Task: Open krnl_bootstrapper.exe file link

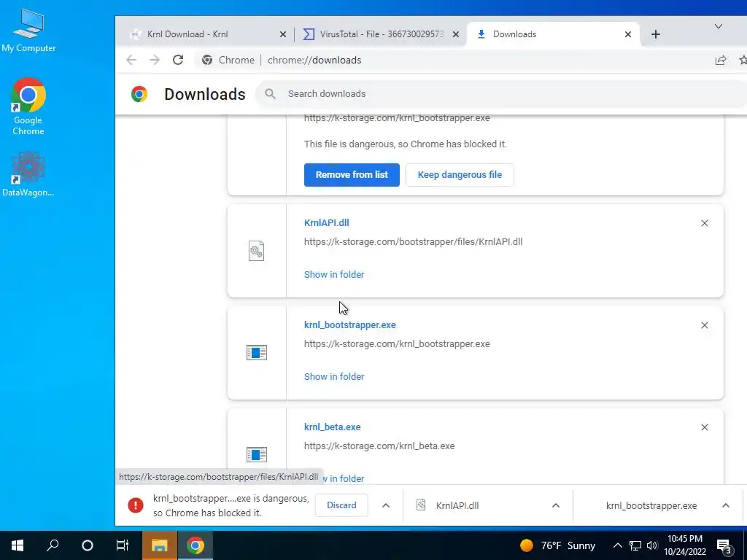Action: click(x=349, y=324)
